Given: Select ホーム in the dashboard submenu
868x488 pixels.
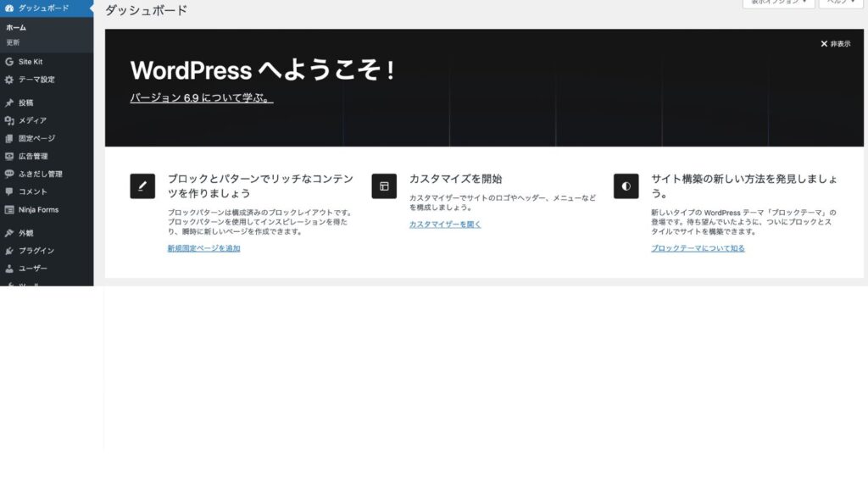Looking at the screenshot, I should click(16, 27).
